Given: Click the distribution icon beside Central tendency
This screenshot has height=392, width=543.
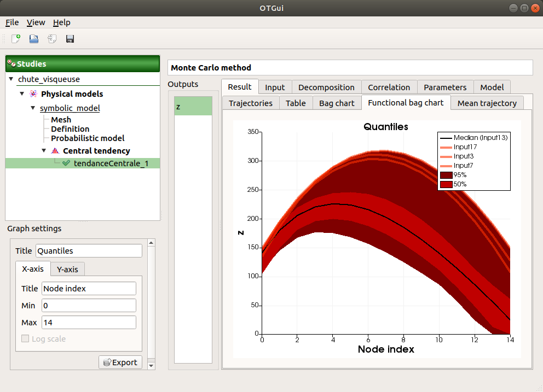Looking at the screenshot, I should [x=56, y=151].
